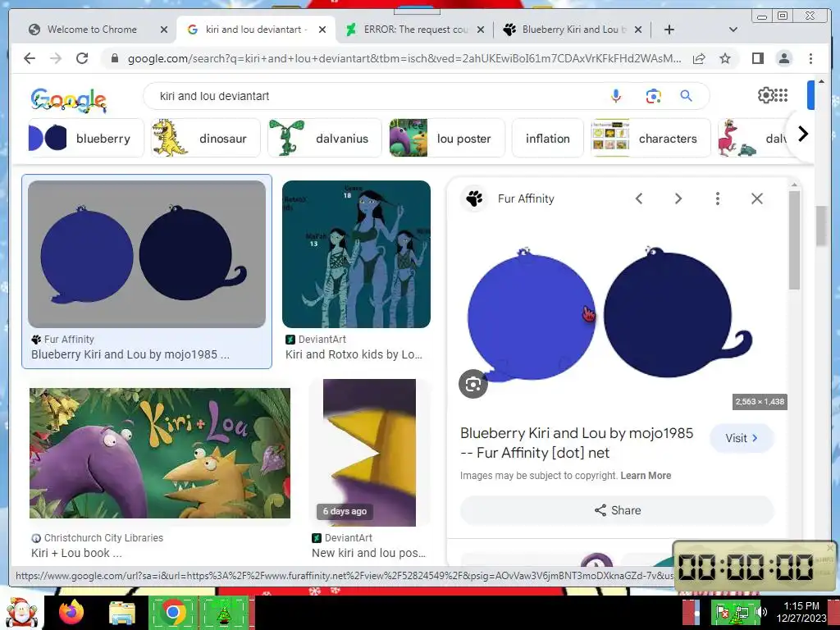Search inside image with Lens overlay button
The height and width of the screenshot is (630, 840).
(x=473, y=384)
